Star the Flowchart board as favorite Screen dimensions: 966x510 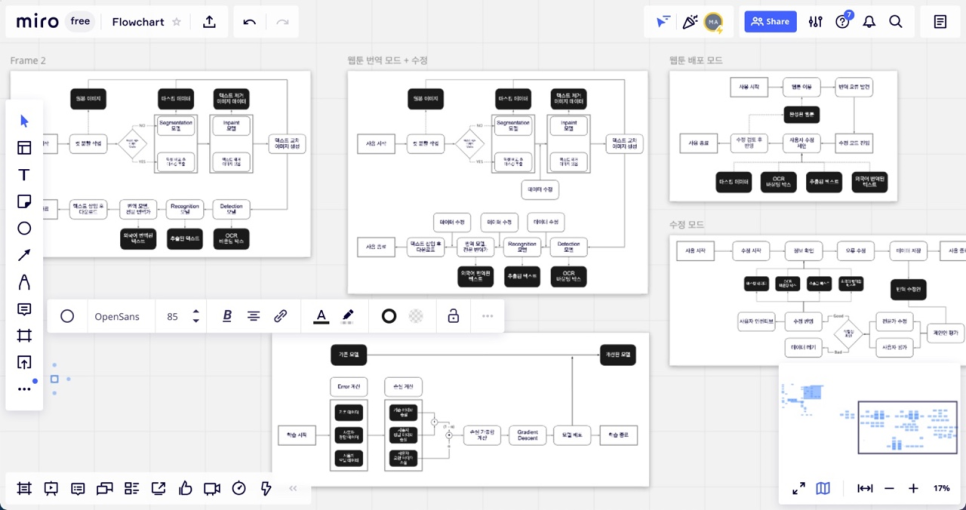click(x=177, y=22)
